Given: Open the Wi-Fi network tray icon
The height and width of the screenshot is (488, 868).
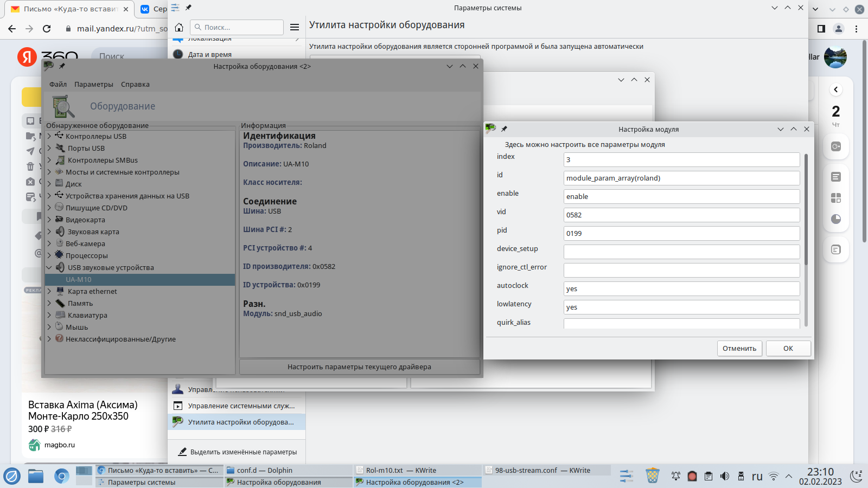Looking at the screenshot, I should point(774,476).
